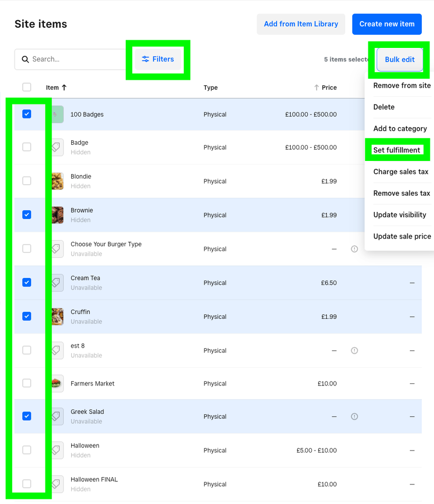434x504 pixels.
Task: Uncheck the 100 Badges checkbox
Action: (x=27, y=114)
